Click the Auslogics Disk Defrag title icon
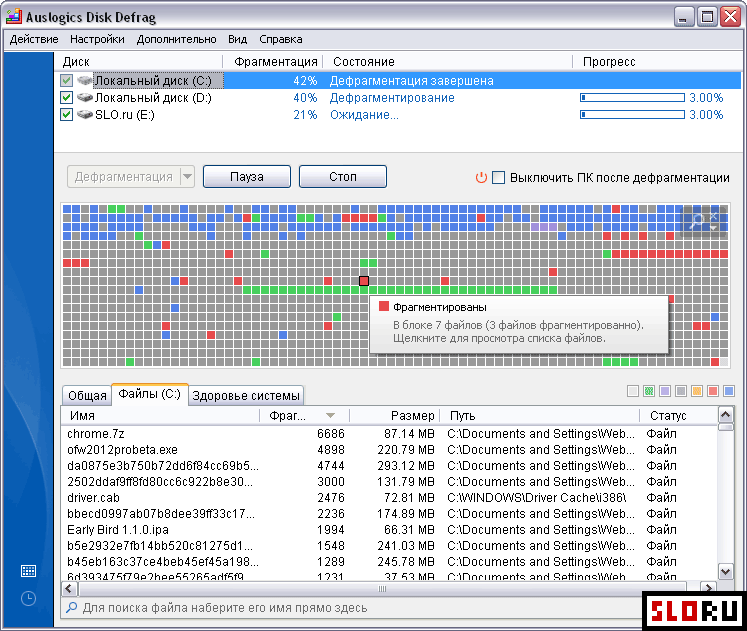 tap(14, 17)
